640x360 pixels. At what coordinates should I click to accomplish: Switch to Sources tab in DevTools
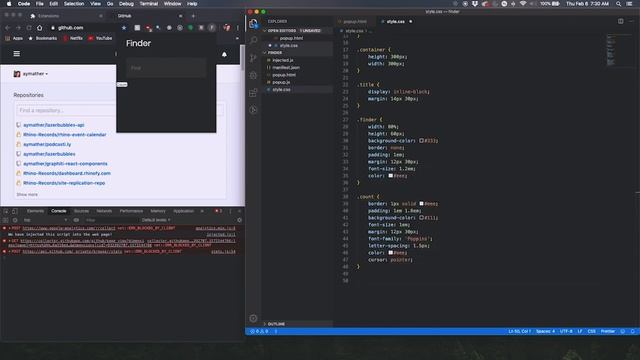click(x=81, y=211)
